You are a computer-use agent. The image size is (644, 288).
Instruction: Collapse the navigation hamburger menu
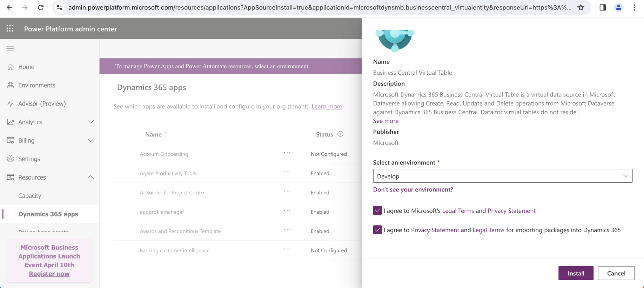[x=10, y=48]
